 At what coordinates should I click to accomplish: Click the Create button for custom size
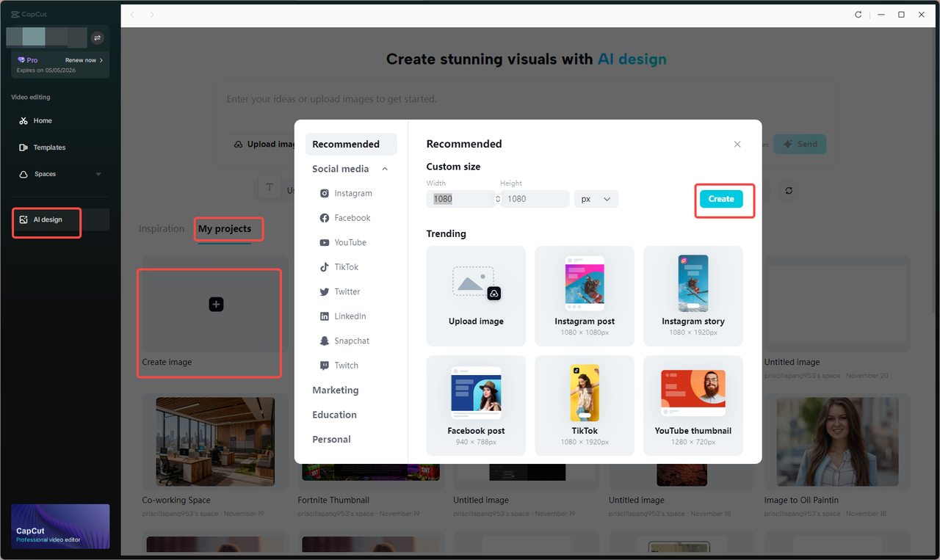coord(720,198)
